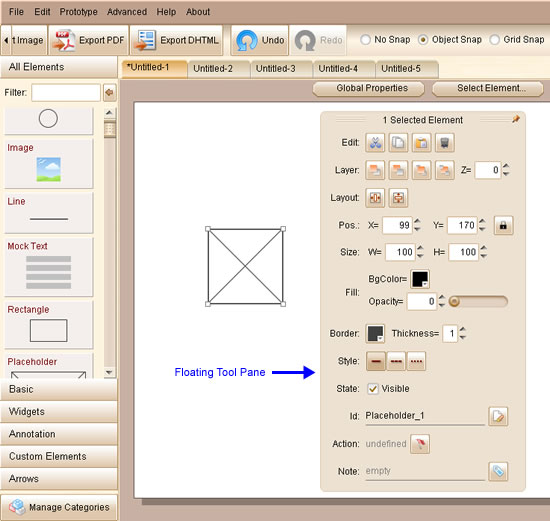Image resolution: width=550 pixels, height=521 pixels.
Task: Click the Copy icon in Edit row
Action: tap(398, 143)
